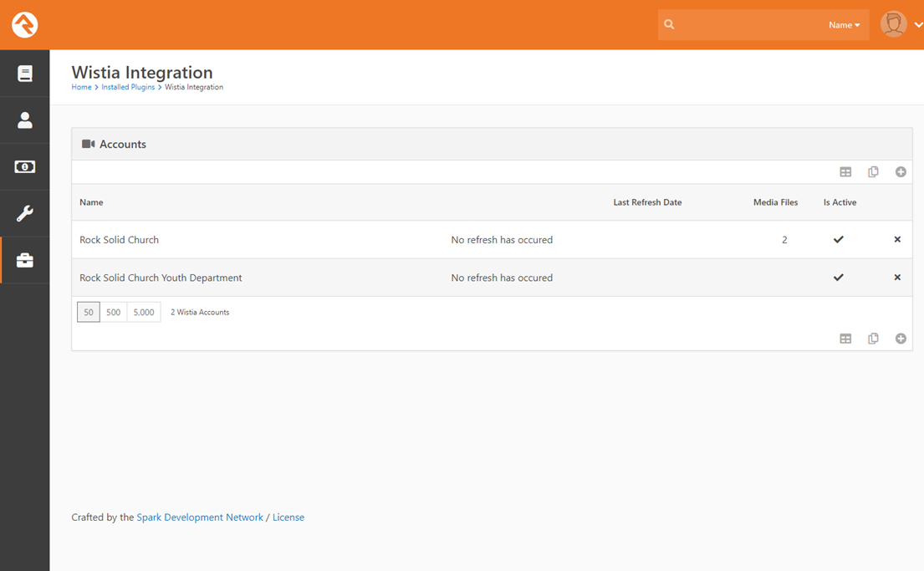Click the Accounts panel heading
924x571 pixels.
[x=123, y=144]
